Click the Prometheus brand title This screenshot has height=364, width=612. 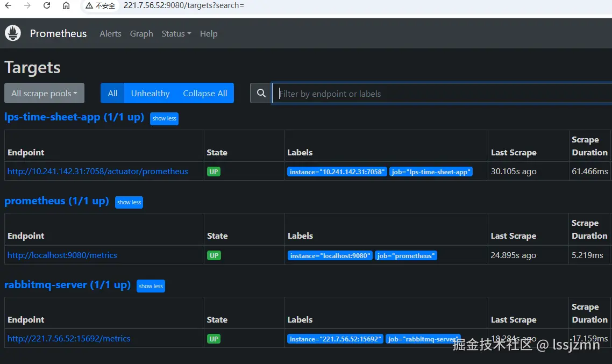[x=58, y=33]
